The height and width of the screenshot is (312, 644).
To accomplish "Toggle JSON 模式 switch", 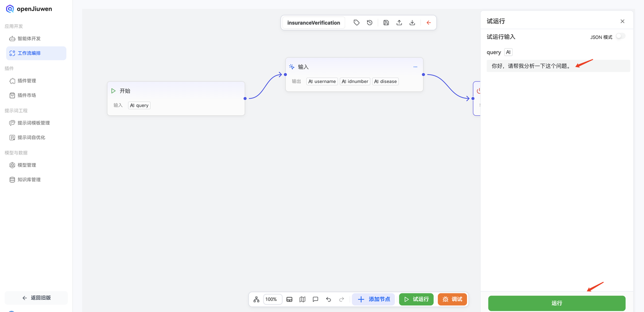I will coord(621,36).
